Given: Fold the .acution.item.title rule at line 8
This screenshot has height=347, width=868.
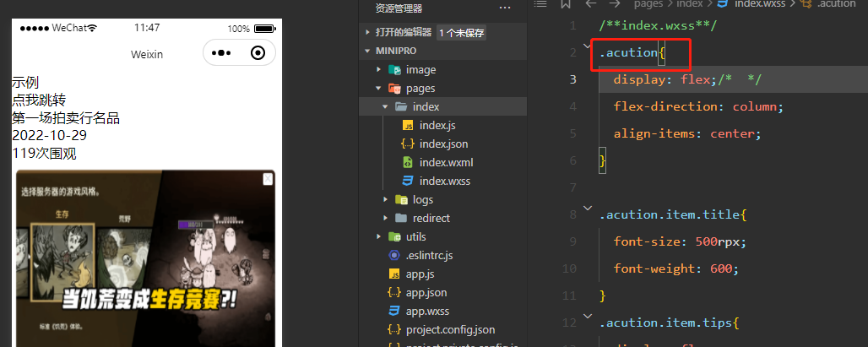Looking at the screenshot, I should click(587, 207).
